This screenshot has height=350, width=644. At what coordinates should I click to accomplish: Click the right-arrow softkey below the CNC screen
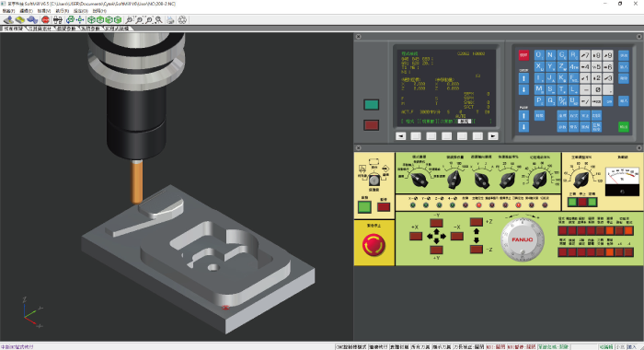(493, 136)
